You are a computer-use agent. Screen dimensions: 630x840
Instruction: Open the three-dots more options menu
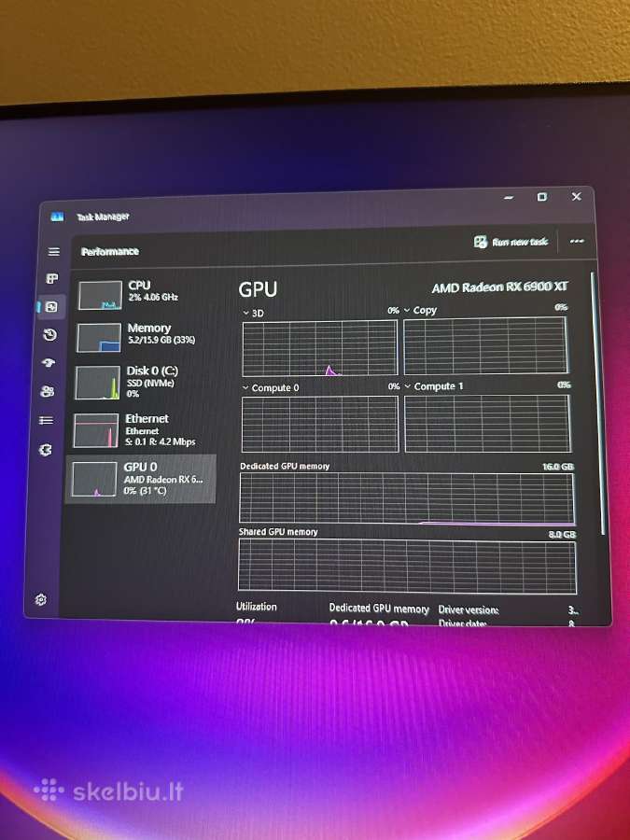point(577,241)
